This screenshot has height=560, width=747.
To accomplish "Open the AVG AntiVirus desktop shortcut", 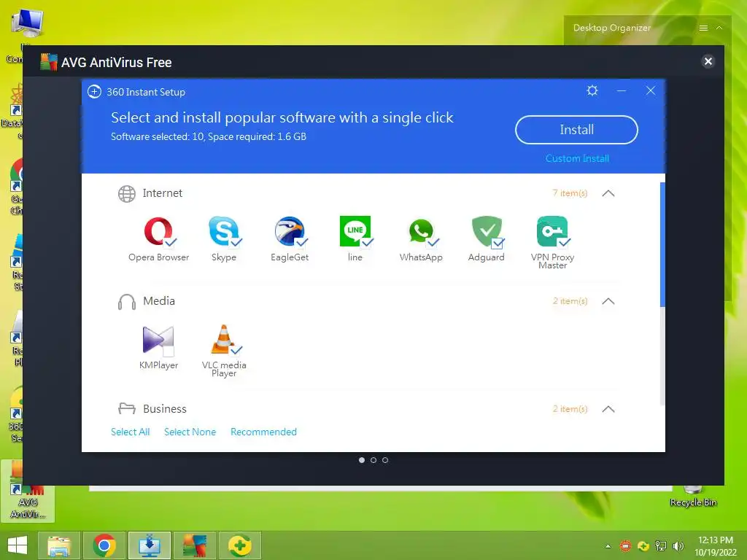I will tap(28, 491).
